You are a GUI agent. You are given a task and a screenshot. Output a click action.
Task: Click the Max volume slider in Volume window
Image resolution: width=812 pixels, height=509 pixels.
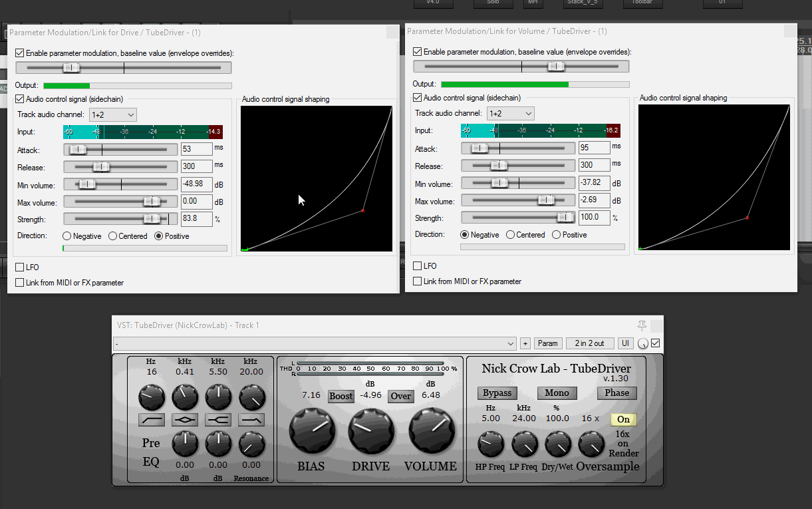click(x=518, y=200)
